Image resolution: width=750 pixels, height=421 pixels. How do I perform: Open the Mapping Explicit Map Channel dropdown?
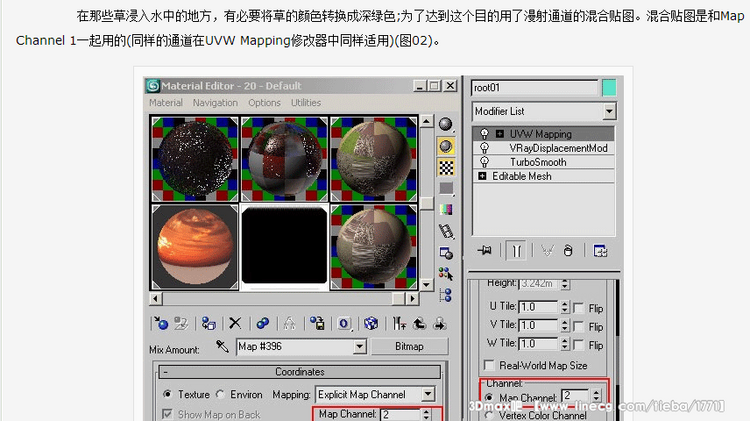pyautogui.click(x=428, y=394)
